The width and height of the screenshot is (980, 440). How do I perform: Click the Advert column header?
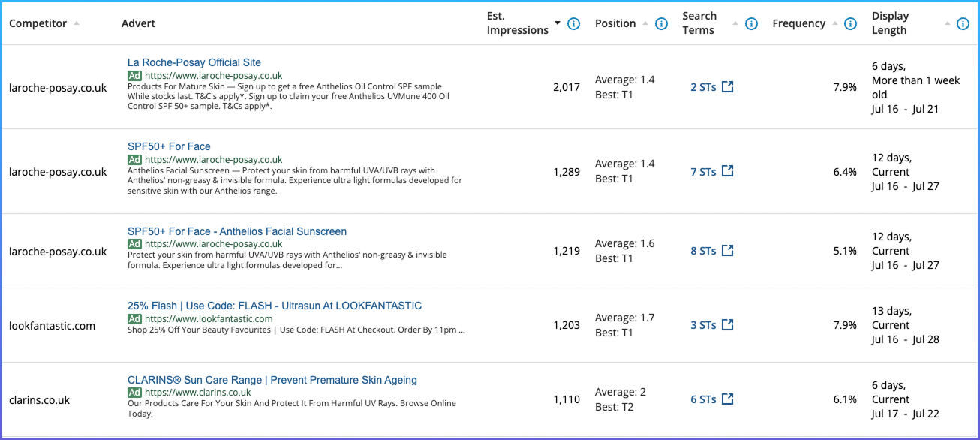[138, 23]
